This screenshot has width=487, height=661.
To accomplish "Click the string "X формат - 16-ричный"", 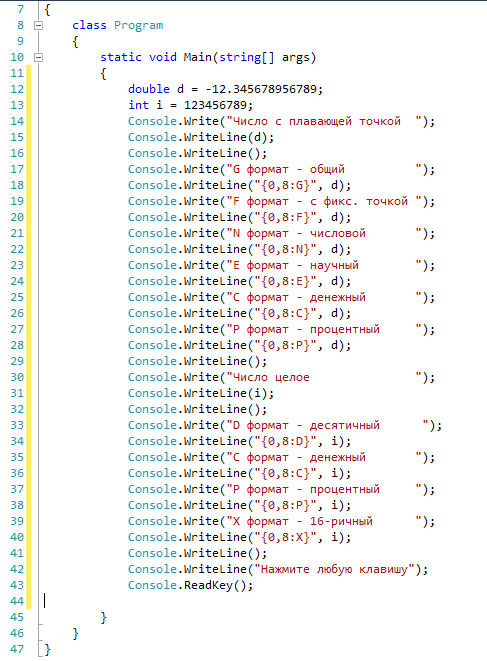I will (x=324, y=522).
